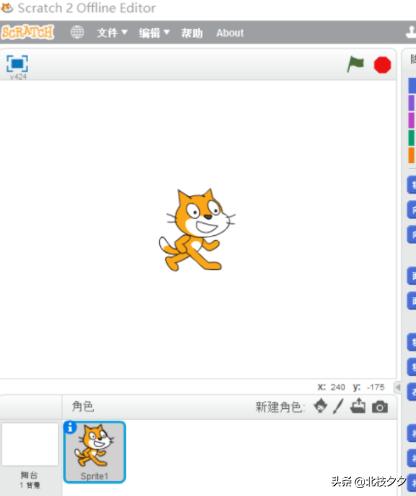Switch the stage to full screen mode
Image resolution: width=416 pixels, height=496 pixels.
[17, 63]
